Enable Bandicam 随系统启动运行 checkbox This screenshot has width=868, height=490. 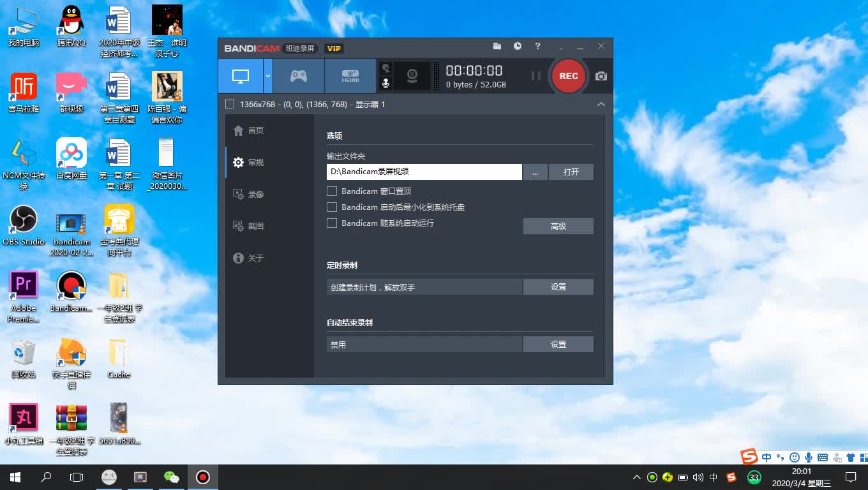332,223
